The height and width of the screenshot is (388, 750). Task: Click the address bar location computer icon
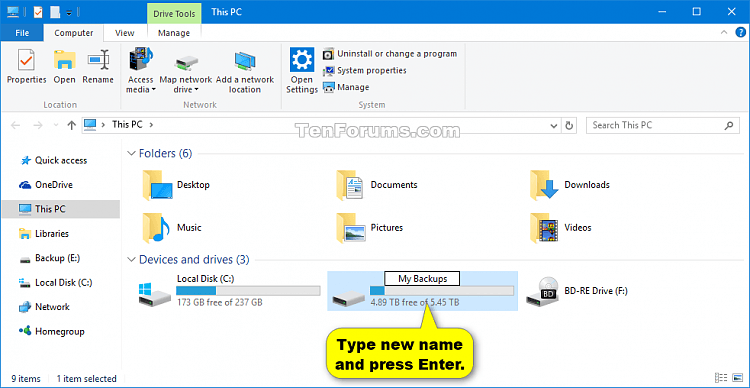pos(90,125)
